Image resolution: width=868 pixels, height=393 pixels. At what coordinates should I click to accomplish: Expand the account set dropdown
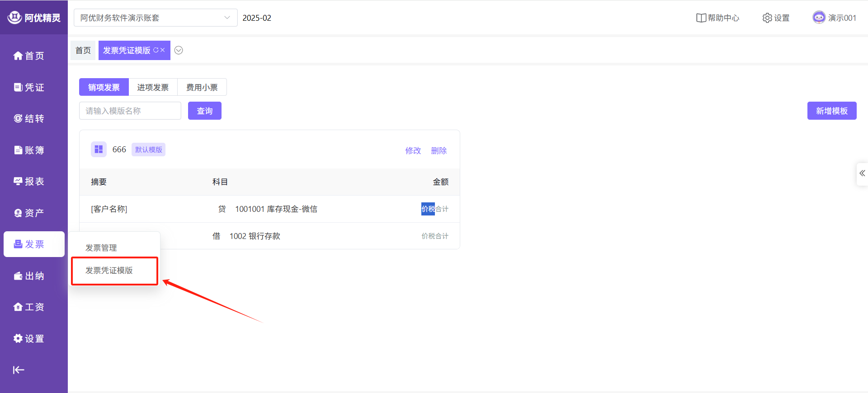tap(227, 18)
